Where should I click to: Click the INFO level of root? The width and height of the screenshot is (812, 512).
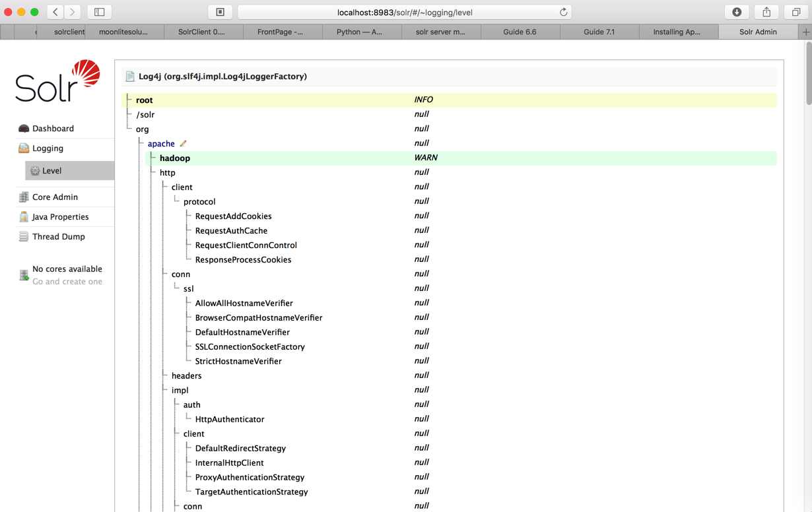[424, 100]
